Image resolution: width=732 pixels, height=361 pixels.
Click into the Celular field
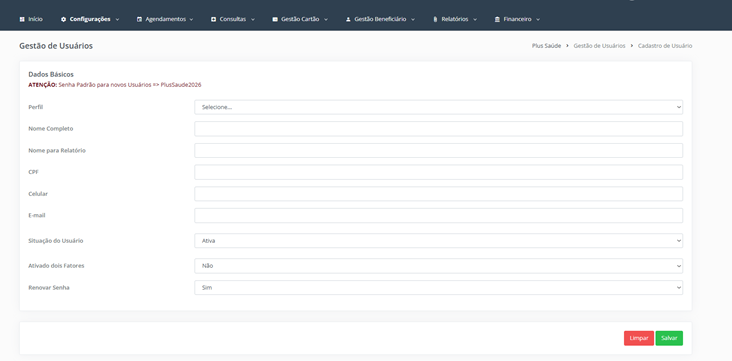[x=438, y=194]
